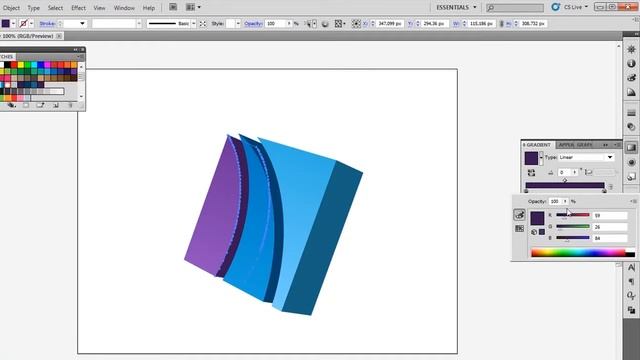The image size is (640, 360).
Task: Switch to Color mode icon in popup
Action: click(x=519, y=215)
